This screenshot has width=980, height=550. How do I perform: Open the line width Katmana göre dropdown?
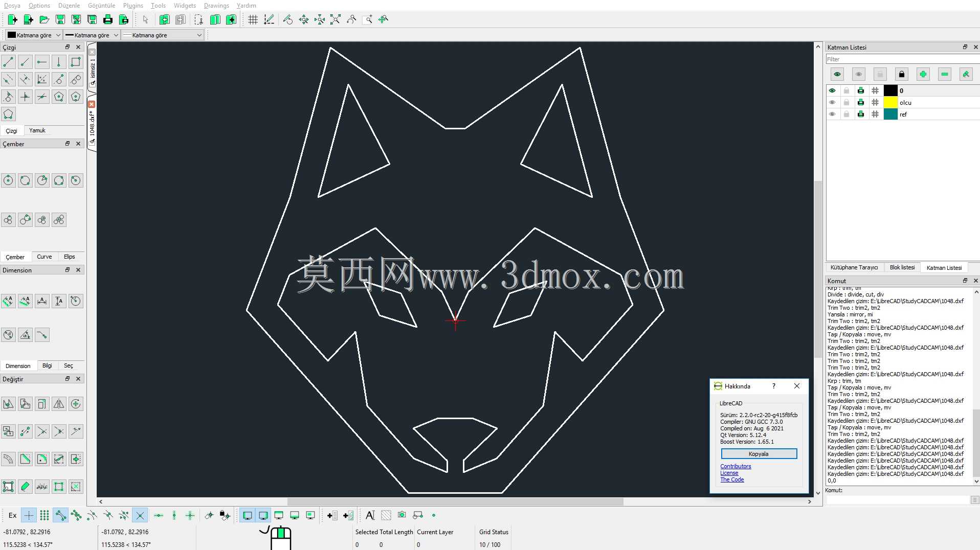pos(92,35)
